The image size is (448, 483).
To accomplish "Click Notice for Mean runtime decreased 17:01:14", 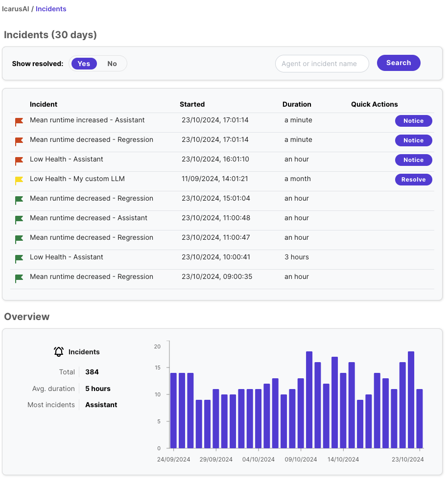I will [414, 140].
